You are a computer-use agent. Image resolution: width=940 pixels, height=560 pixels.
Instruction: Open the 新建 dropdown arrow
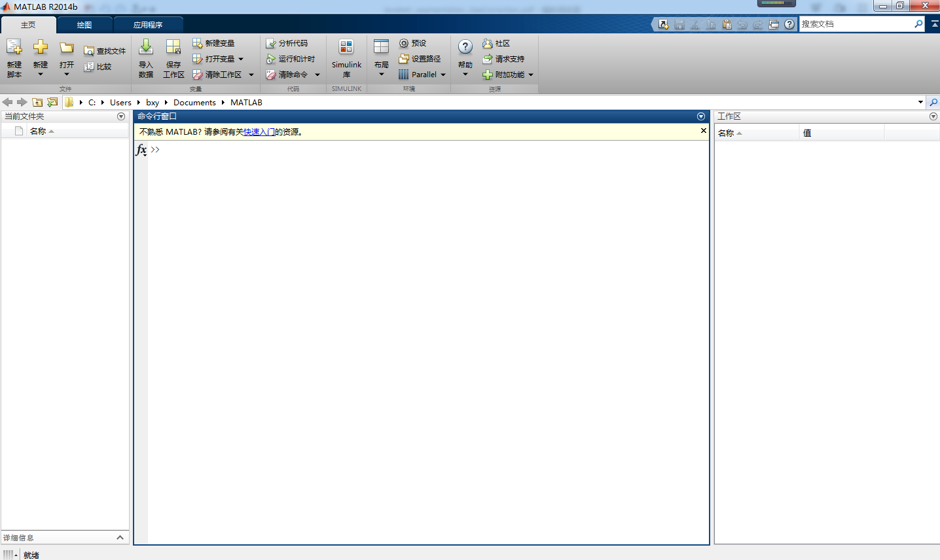click(x=41, y=74)
